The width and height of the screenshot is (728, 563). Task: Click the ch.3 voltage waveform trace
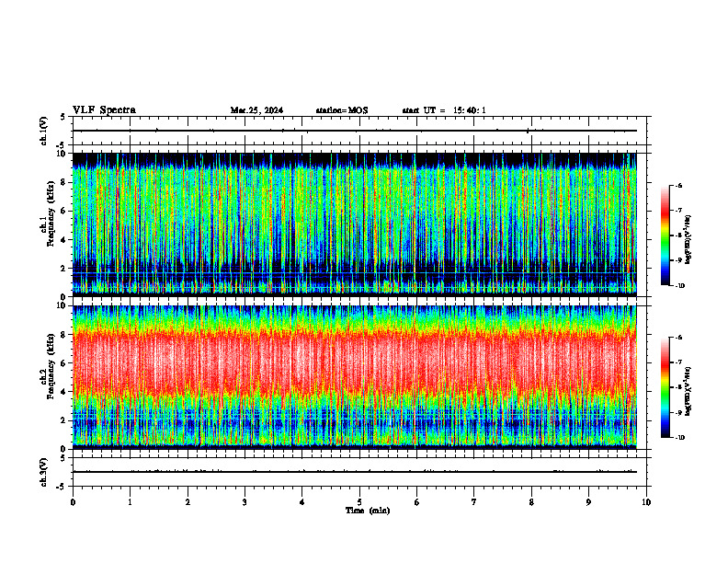355,472
